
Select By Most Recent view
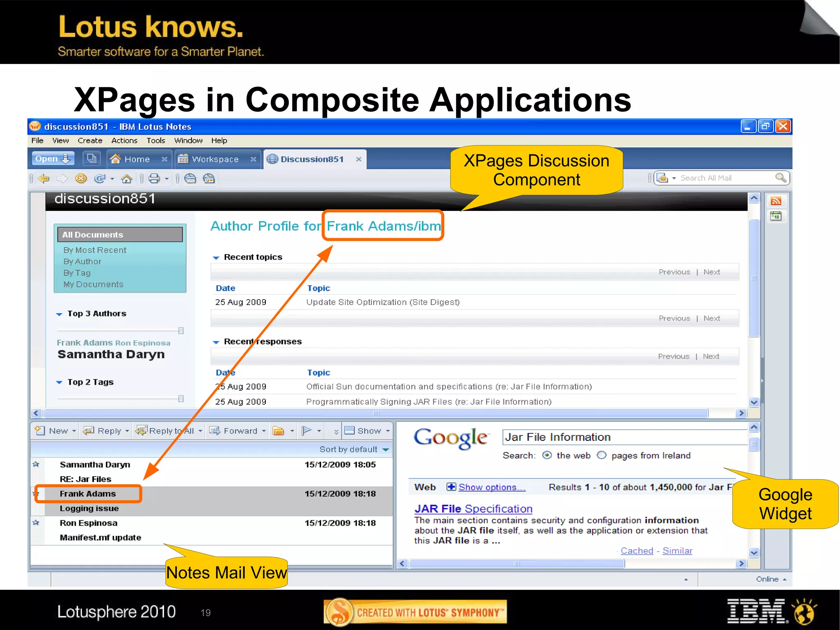(95, 250)
